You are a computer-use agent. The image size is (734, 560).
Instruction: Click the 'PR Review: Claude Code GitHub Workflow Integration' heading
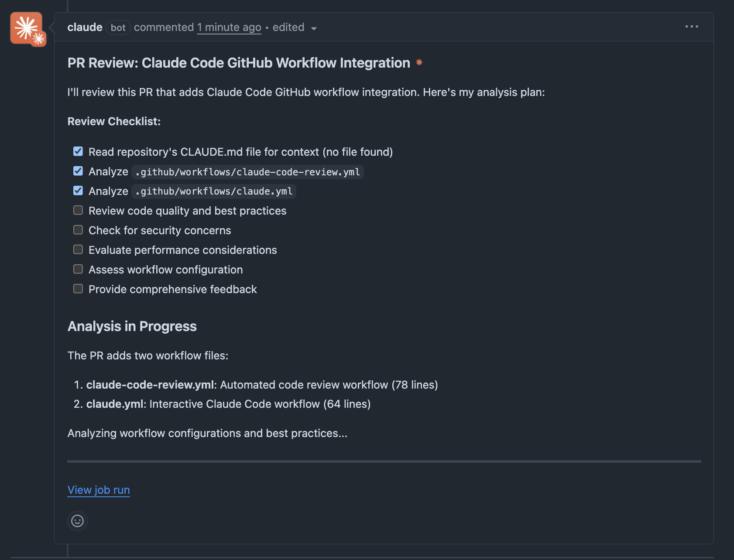[x=239, y=63]
